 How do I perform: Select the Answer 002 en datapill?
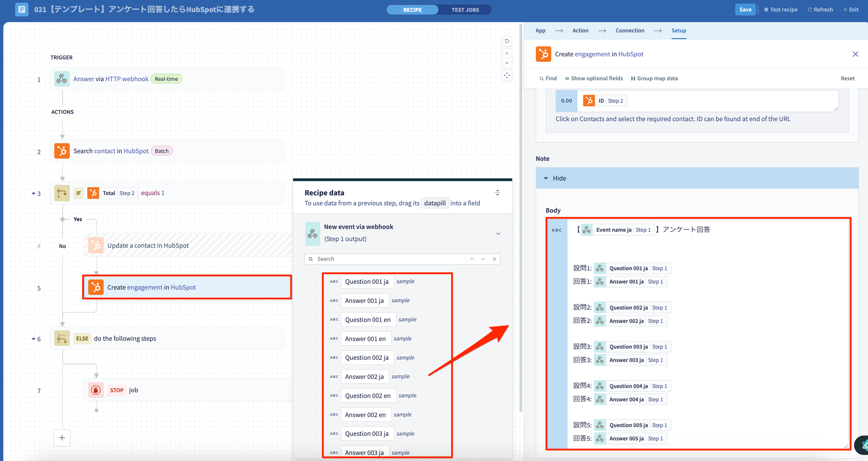[366, 415]
